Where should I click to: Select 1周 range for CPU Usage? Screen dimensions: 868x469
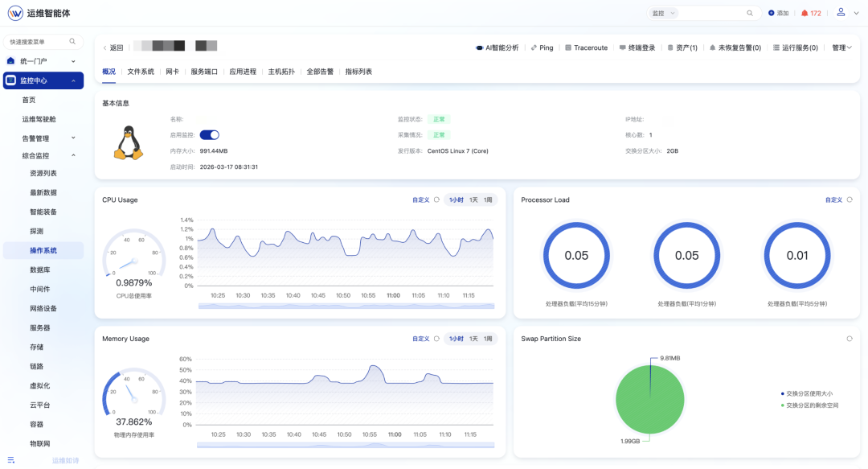click(x=488, y=200)
